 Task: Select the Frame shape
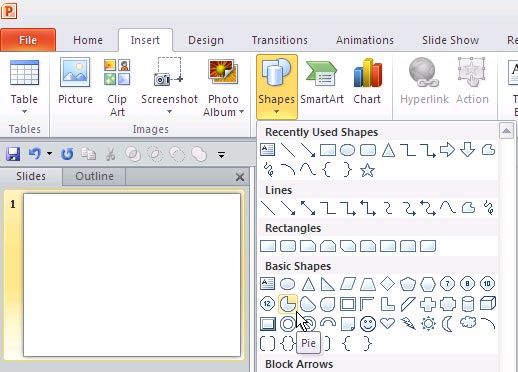pos(348,304)
